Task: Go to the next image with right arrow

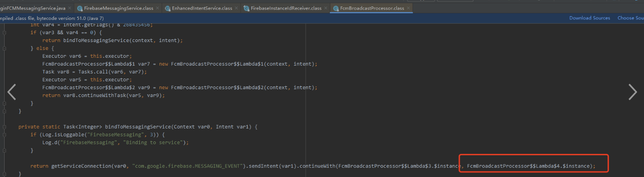Action: [x=632, y=92]
